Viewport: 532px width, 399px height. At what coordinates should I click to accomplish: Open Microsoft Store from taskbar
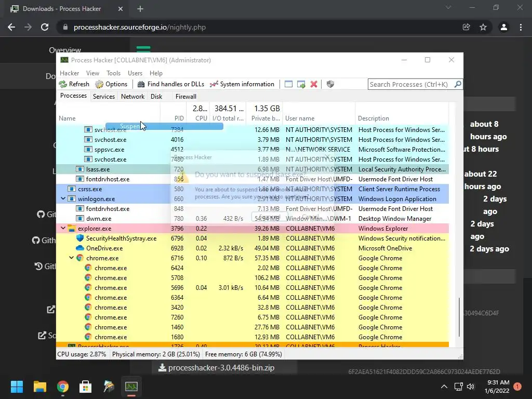[86, 387]
